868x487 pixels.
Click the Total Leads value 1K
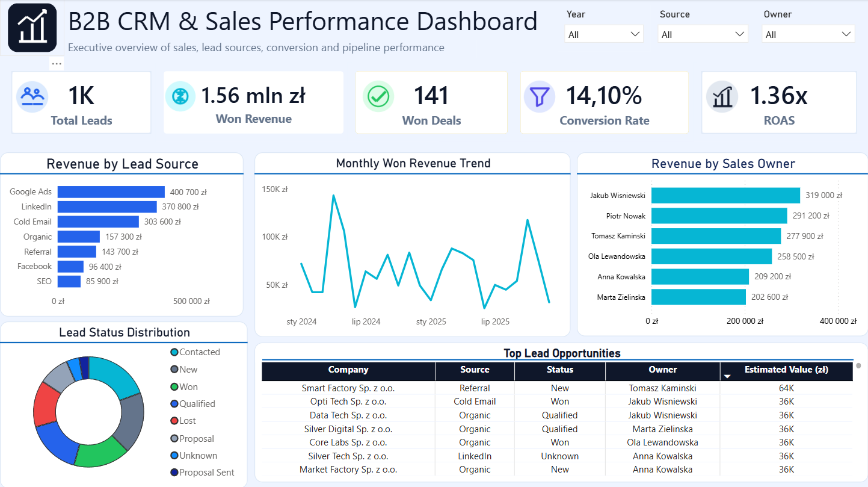pos(81,96)
